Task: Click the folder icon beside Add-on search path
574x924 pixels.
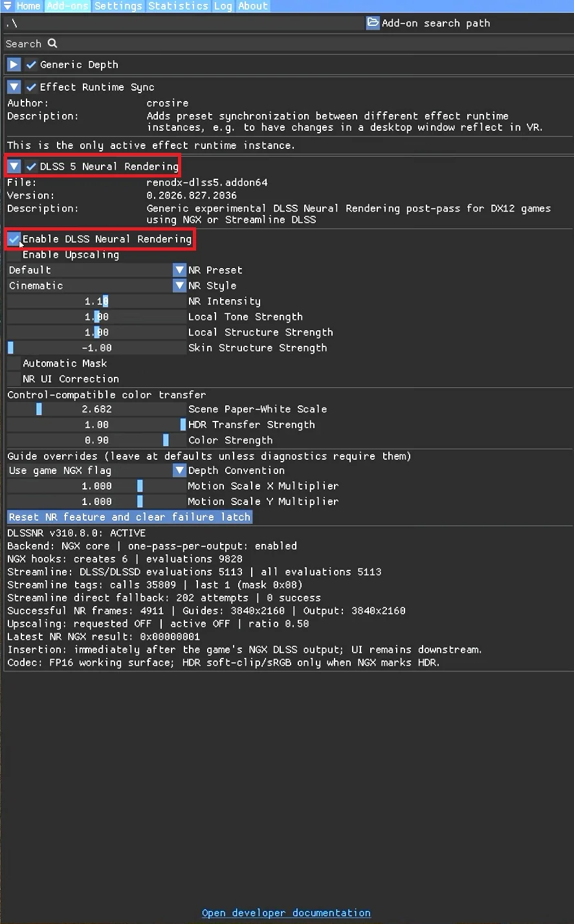Action: tap(373, 23)
